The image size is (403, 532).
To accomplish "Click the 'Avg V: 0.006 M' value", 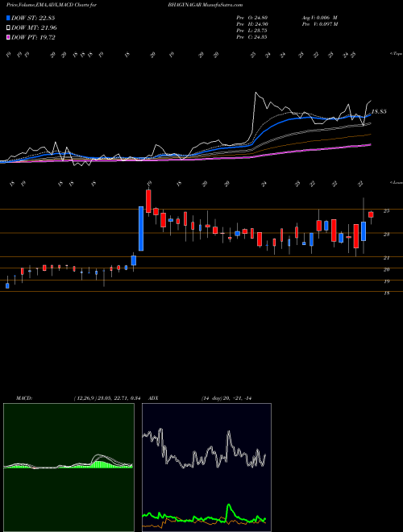I will pyautogui.click(x=319, y=18).
